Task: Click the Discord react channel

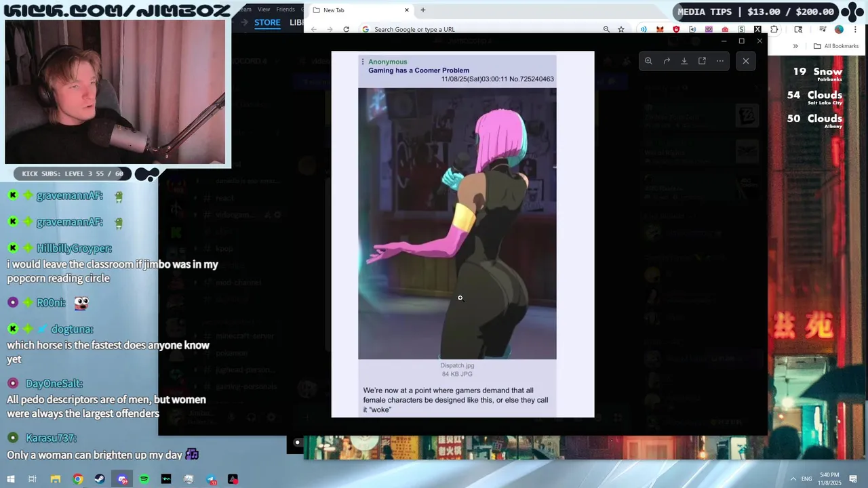Action: coord(224,198)
